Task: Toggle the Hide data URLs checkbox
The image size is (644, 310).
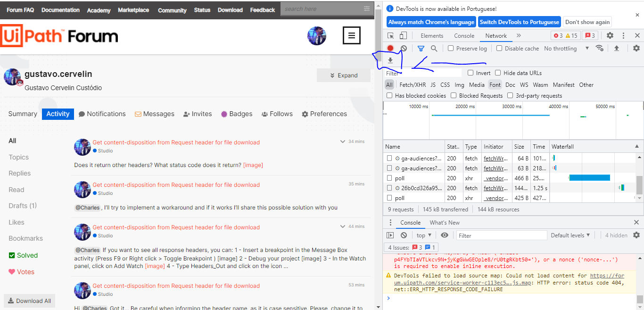Action: pyautogui.click(x=498, y=72)
